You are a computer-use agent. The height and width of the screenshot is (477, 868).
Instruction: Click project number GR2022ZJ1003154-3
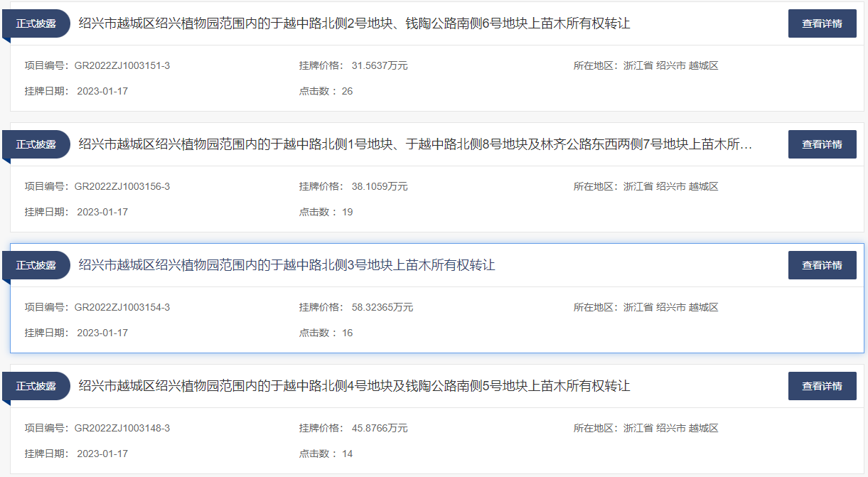point(122,307)
